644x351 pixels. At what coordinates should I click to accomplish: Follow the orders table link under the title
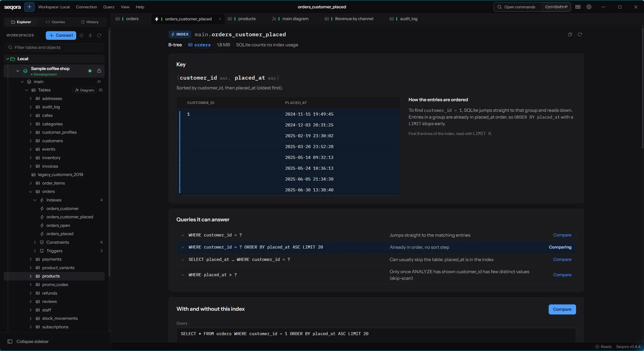tap(202, 45)
